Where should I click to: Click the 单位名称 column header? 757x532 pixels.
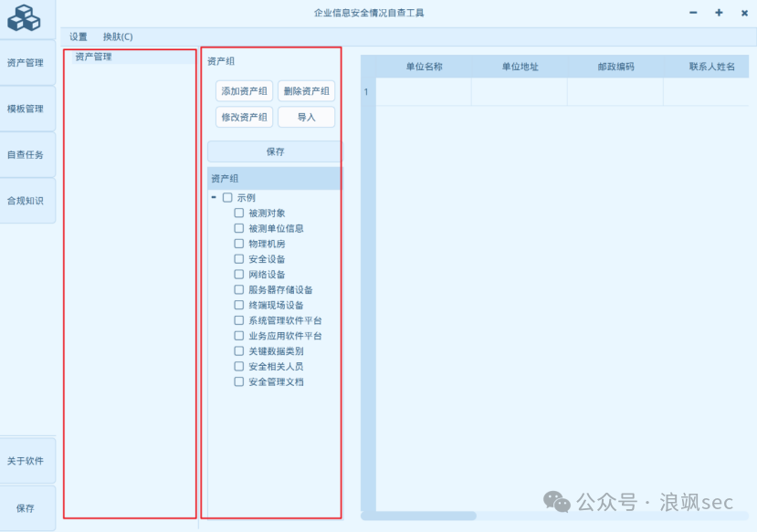[424, 67]
